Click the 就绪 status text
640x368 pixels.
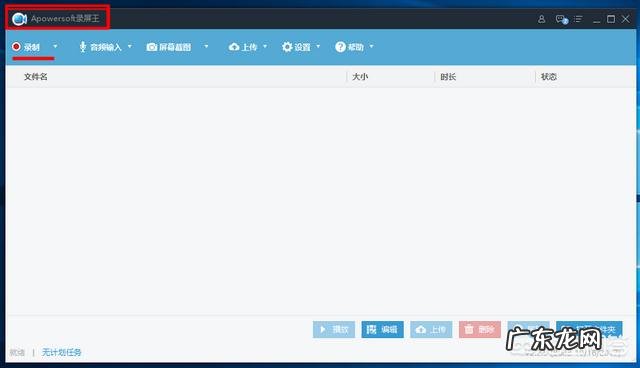click(17, 352)
